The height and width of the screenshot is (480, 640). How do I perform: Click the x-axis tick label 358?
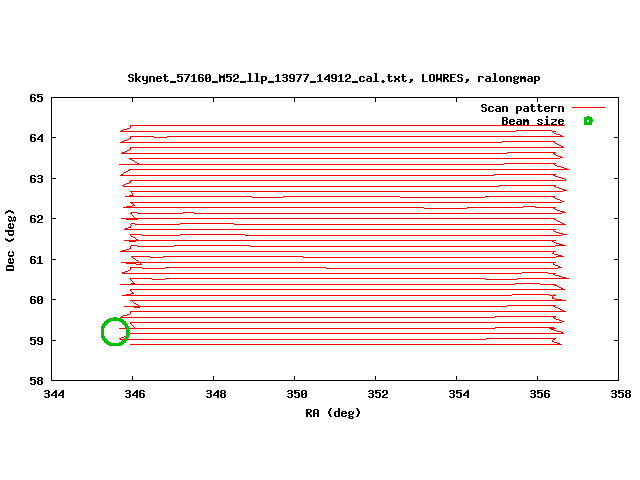621,394
